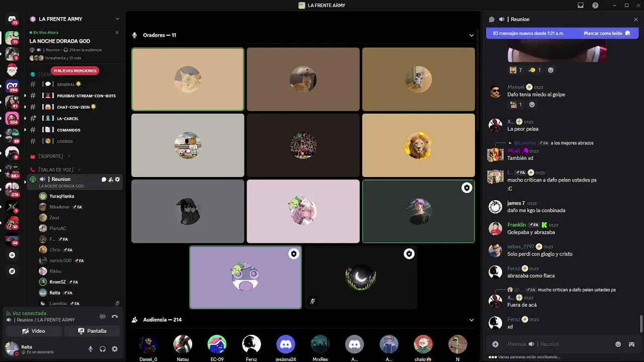This screenshot has height=362, width=644.
Task: Click moderator badge on purple speaker tile
Action: [294, 254]
